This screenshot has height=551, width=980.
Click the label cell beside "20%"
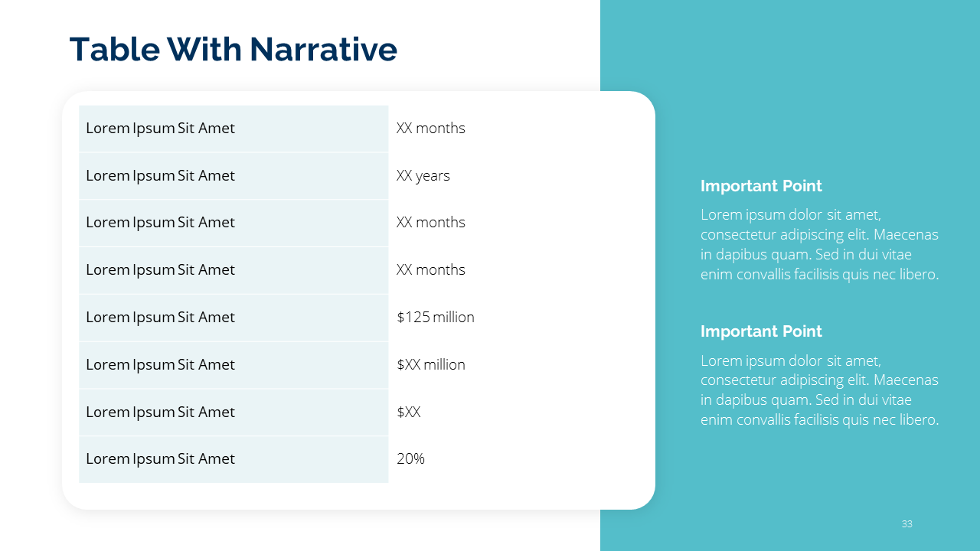[x=161, y=459]
